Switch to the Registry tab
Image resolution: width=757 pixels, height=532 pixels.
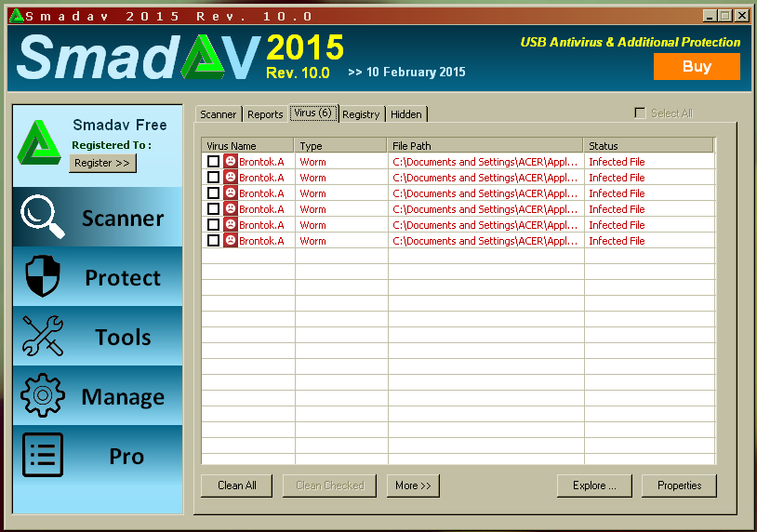tap(361, 114)
